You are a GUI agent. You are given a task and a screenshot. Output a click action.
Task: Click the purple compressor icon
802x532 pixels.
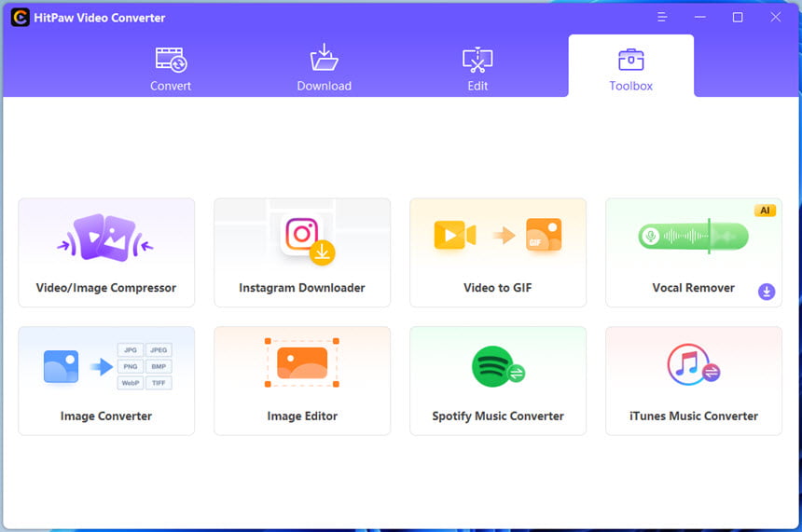click(105, 239)
